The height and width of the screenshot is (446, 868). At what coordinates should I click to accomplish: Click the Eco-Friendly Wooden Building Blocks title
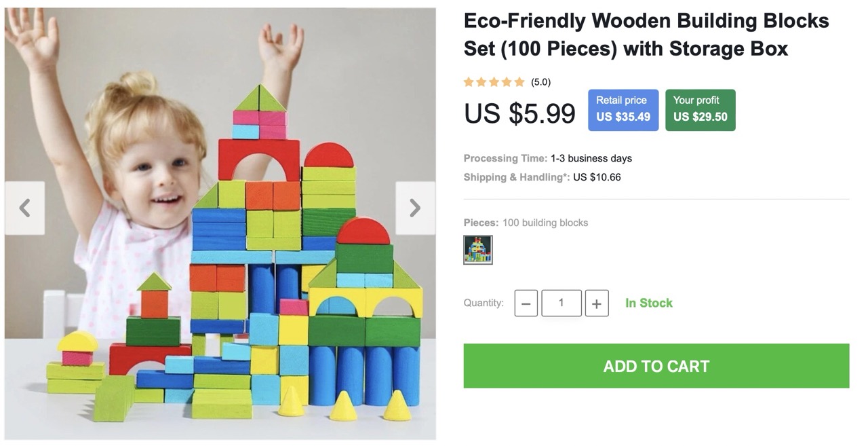click(646, 35)
